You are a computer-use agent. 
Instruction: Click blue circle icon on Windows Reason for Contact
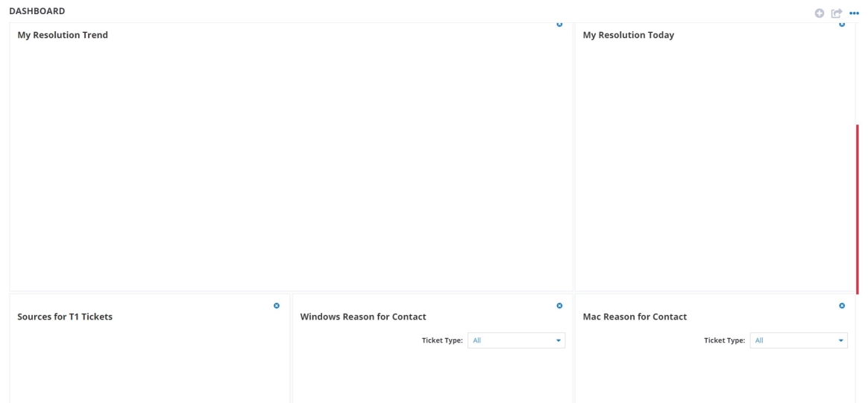(x=559, y=305)
